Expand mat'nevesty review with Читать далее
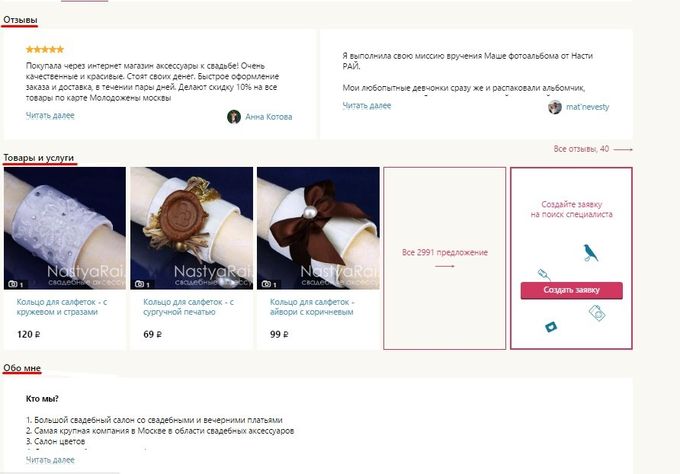The image size is (680, 474). pos(367,105)
